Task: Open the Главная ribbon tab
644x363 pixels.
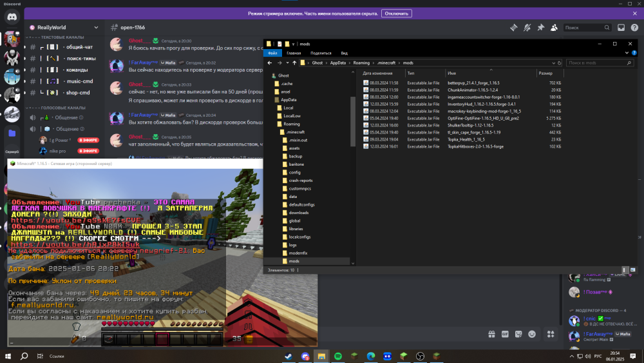Action: point(294,53)
